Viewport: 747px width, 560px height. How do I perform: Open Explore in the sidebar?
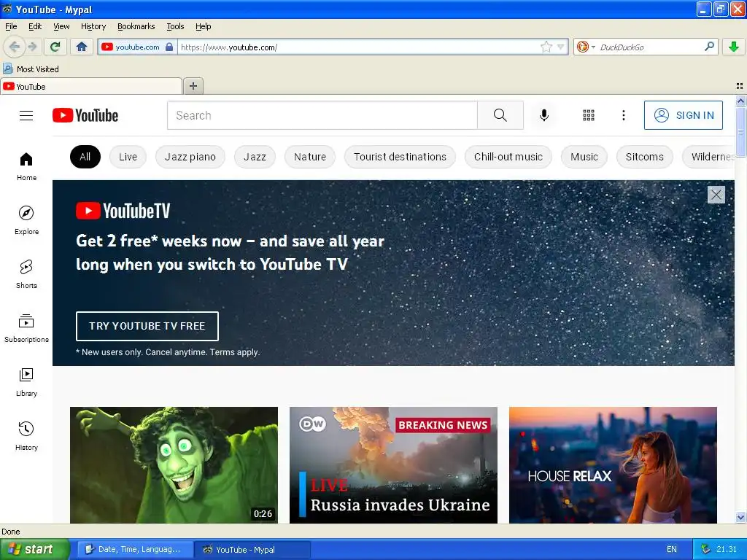26,220
